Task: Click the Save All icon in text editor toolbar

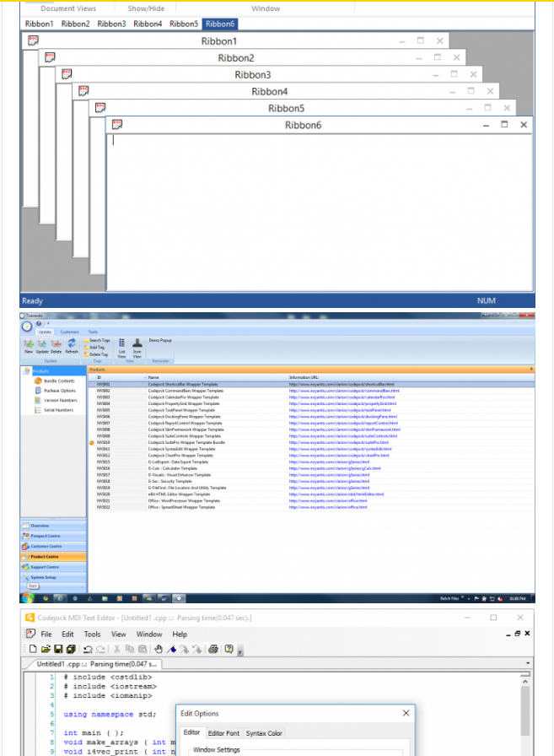Action: 71,649
